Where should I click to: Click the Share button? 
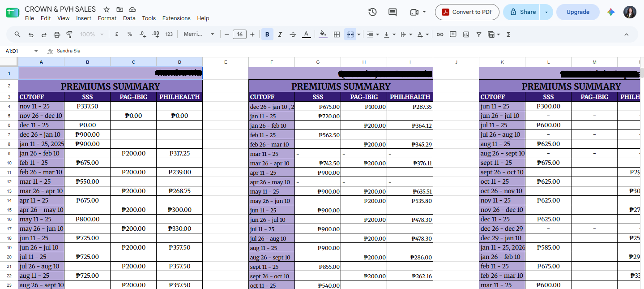tap(522, 12)
